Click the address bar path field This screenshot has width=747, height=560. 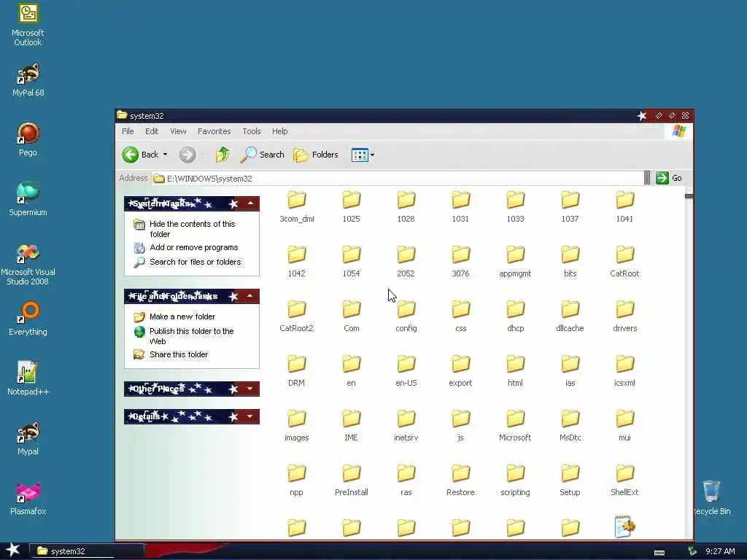click(x=398, y=178)
